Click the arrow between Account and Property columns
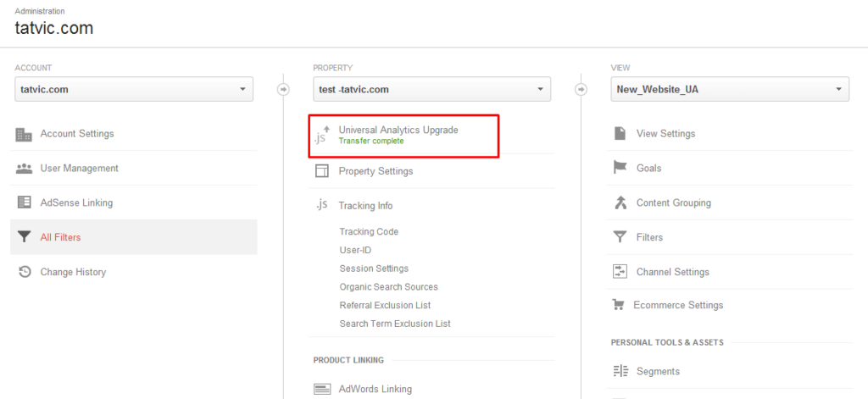Image resolution: width=868 pixels, height=399 pixels. [283, 89]
